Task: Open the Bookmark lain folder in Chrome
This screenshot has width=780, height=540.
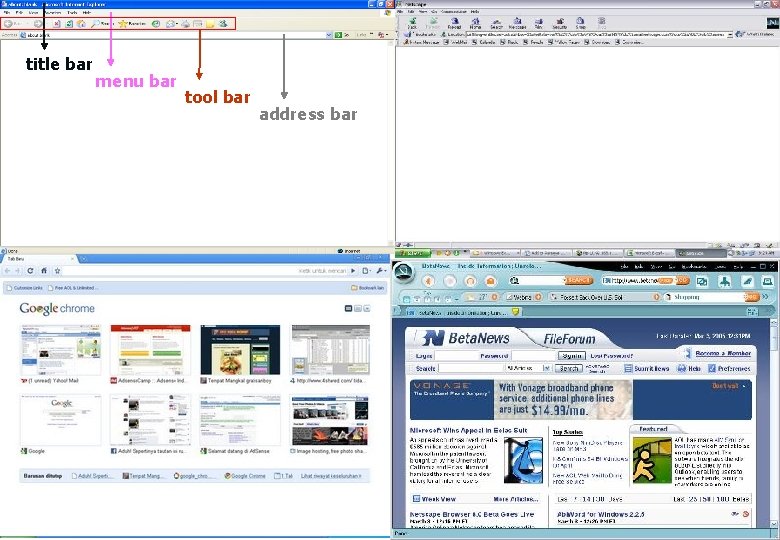Action: coord(368,288)
